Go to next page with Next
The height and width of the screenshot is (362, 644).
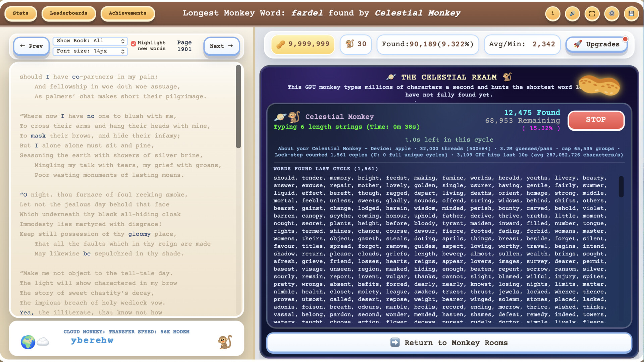(x=221, y=46)
